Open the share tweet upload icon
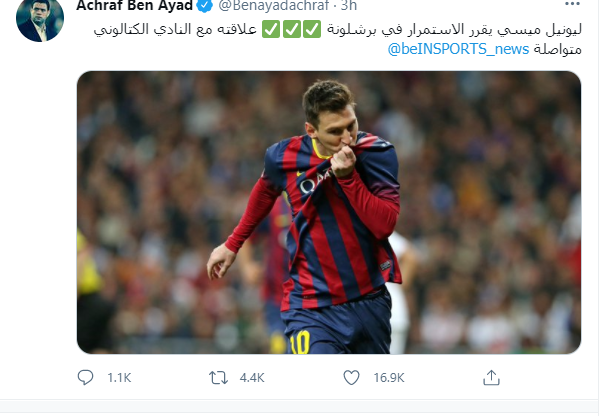Image resolution: width=599 pixels, height=416 pixels. coord(491,377)
